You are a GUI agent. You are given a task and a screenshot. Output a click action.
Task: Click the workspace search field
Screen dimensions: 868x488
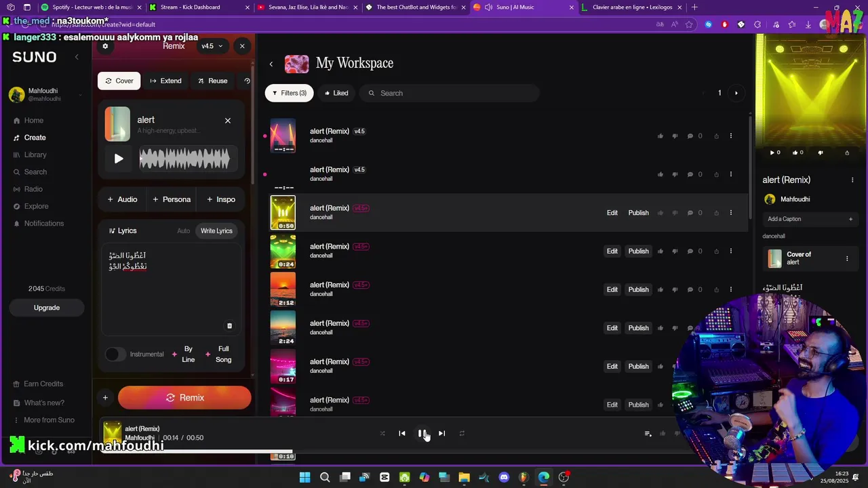coord(449,93)
